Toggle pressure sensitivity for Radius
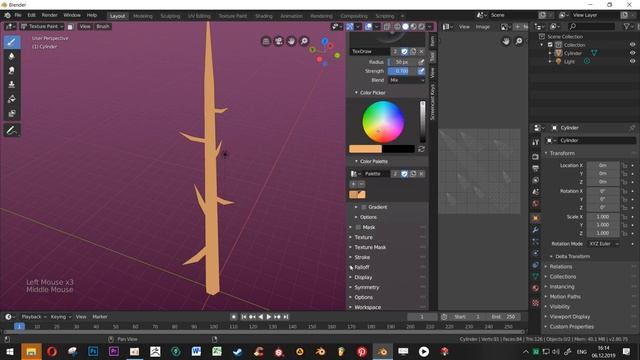The width and height of the screenshot is (640, 360). [x=421, y=62]
